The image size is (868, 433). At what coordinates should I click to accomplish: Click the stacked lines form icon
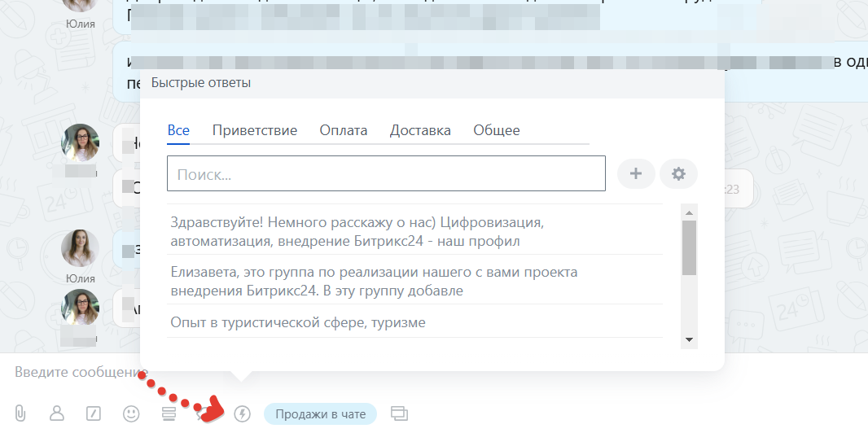click(x=169, y=413)
